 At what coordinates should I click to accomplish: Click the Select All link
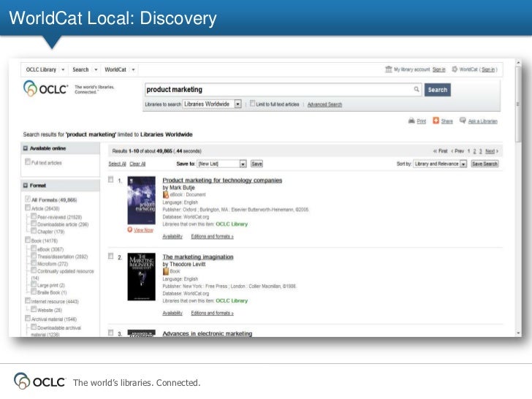pyautogui.click(x=117, y=164)
